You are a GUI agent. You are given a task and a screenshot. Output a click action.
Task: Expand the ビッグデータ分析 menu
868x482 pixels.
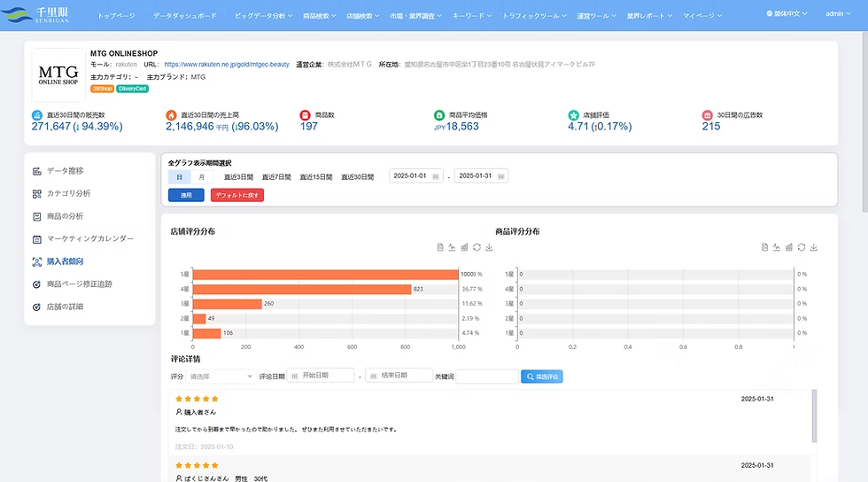263,16
